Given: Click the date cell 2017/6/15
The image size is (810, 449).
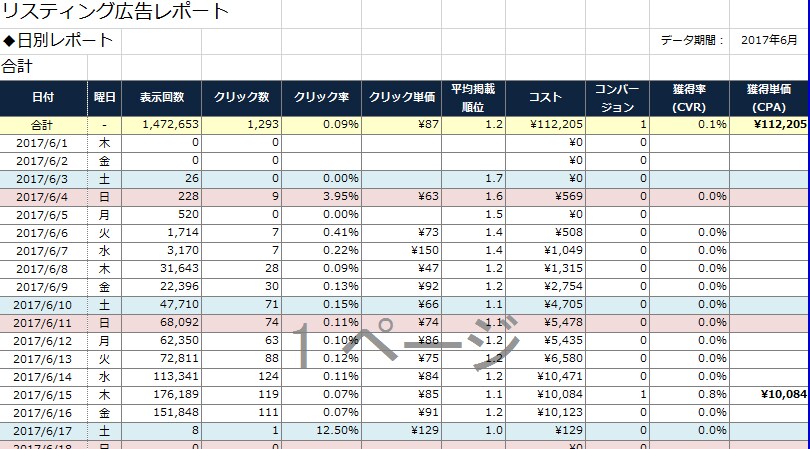Looking at the screenshot, I should (x=43, y=395).
